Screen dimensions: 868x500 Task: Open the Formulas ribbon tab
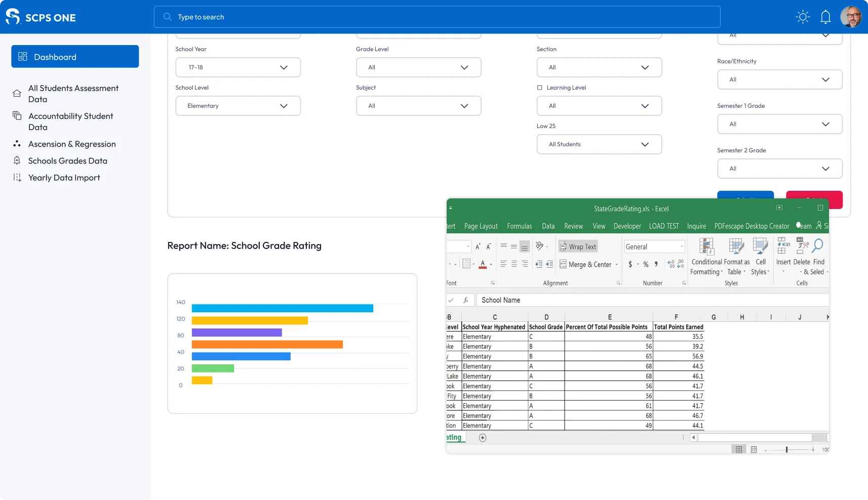point(519,226)
